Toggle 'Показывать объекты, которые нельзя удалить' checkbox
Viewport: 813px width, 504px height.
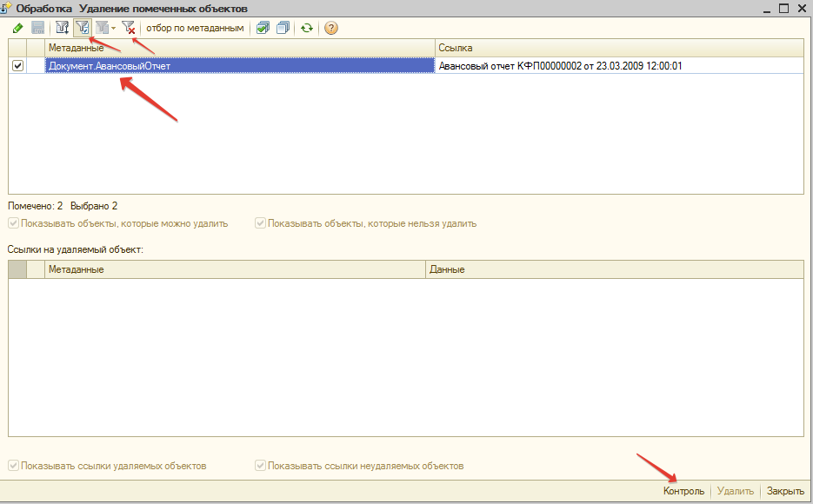tap(260, 223)
